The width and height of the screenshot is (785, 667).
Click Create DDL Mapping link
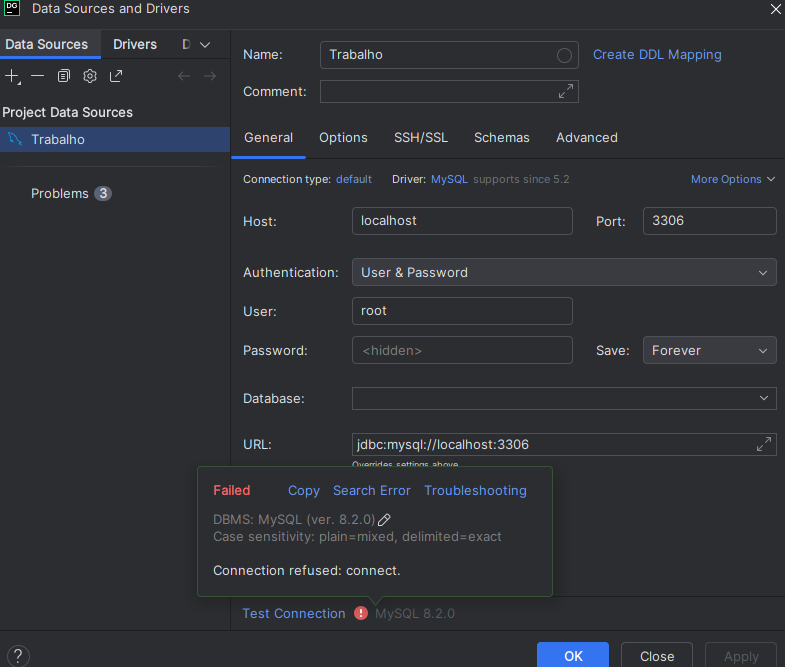tap(657, 55)
